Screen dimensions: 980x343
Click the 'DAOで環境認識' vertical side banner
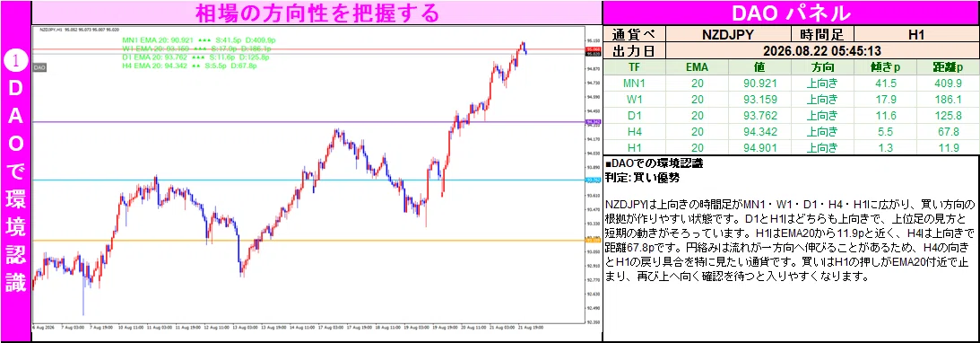15,171
